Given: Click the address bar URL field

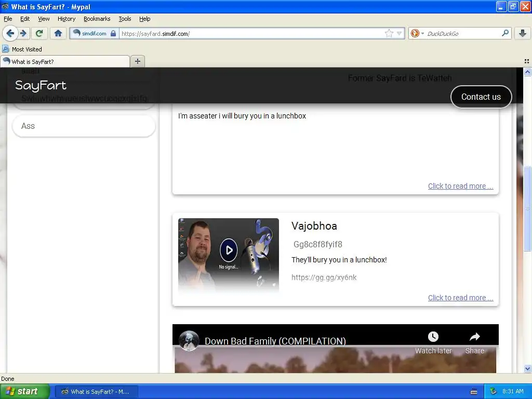Looking at the screenshot, I should pyautogui.click(x=251, y=34).
